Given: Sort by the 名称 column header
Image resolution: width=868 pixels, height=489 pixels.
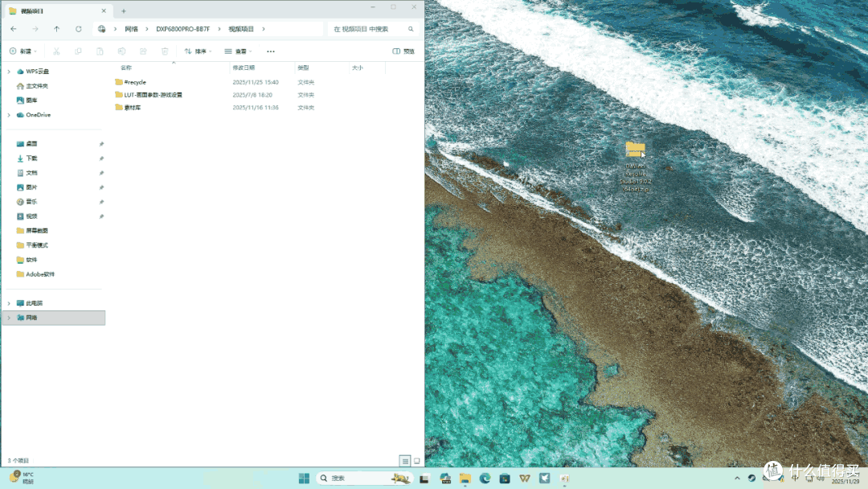Looking at the screenshot, I should click(x=126, y=68).
